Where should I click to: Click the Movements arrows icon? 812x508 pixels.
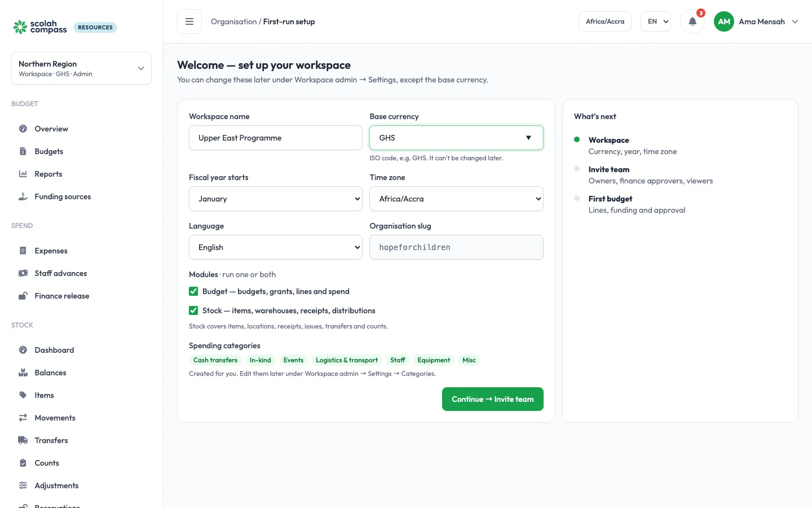23,418
